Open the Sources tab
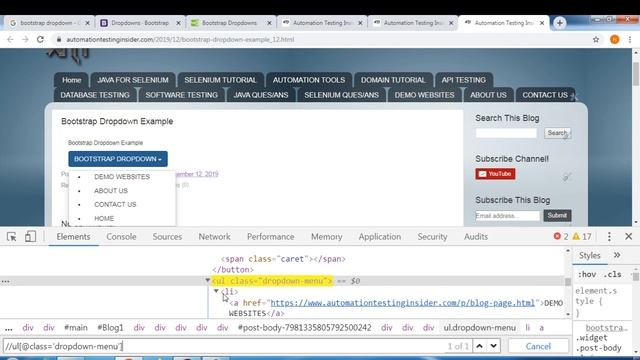Viewport: 640px width, 360px height. [x=167, y=237]
